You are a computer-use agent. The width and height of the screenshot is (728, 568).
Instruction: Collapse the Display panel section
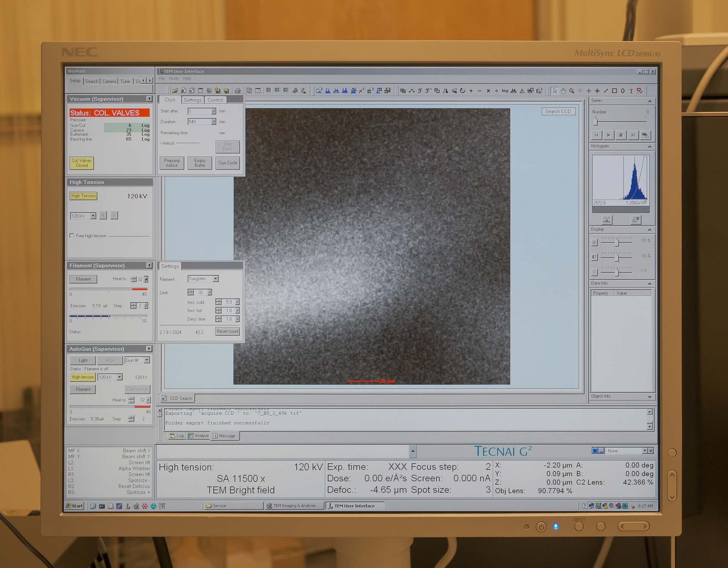click(650, 230)
